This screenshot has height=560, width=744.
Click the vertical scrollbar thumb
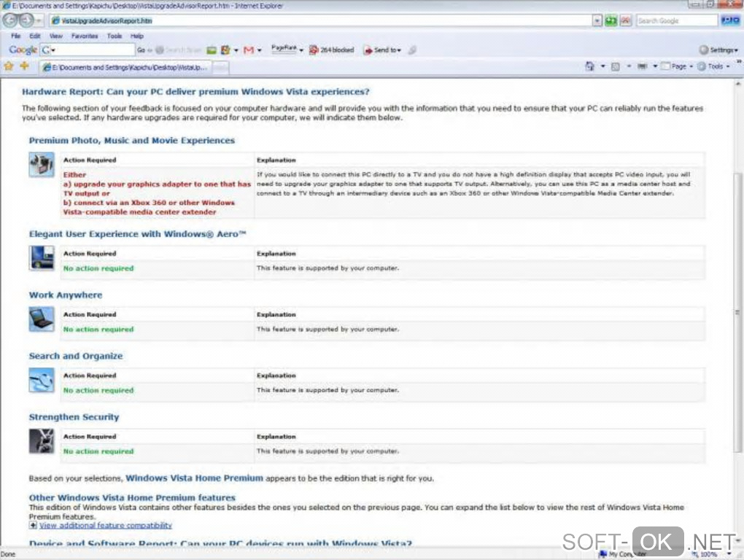click(737, 312)
